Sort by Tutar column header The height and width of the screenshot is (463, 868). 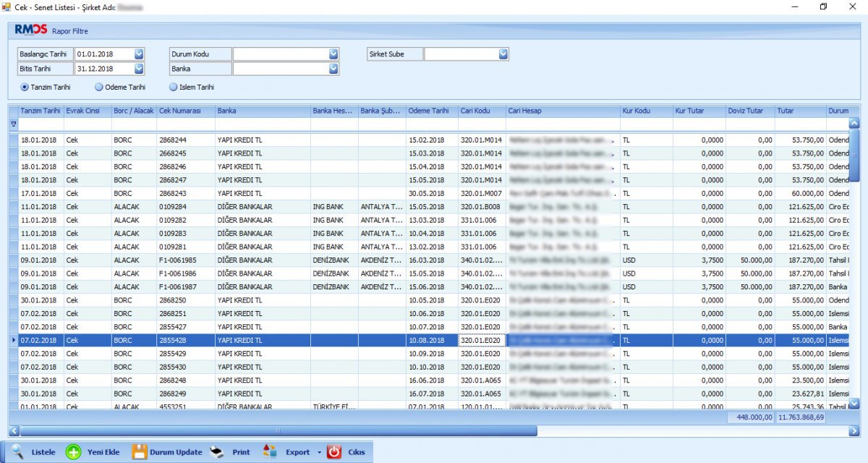pos(800,111)
